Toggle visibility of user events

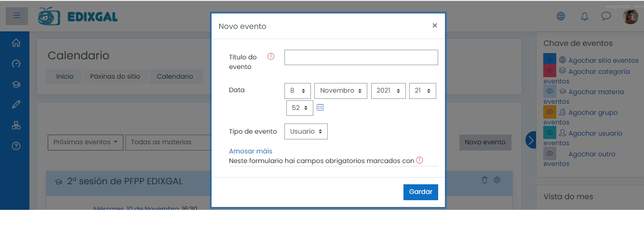tap(550, 133)
